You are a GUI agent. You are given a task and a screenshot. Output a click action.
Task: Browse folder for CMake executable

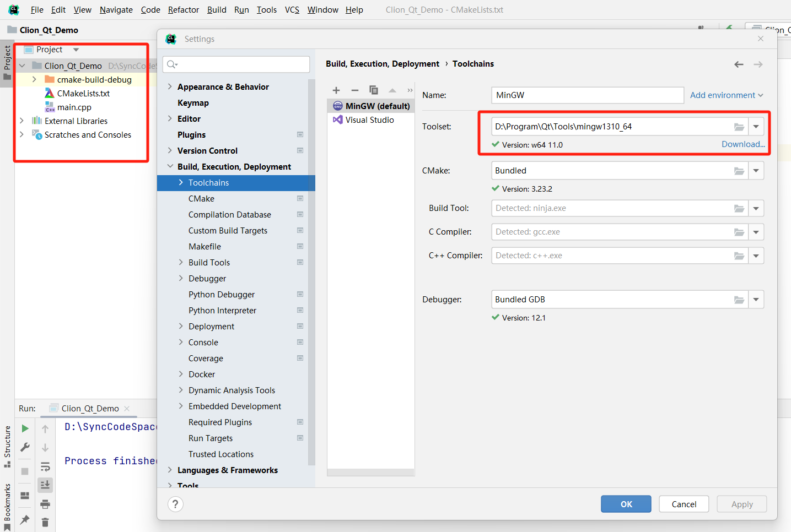tap(739, 171)
